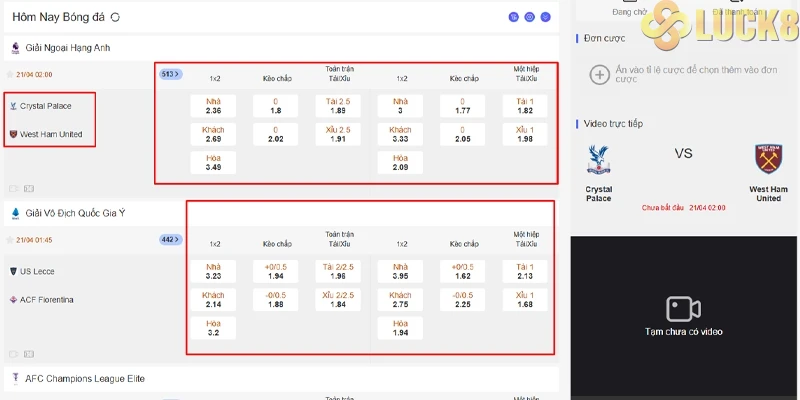Click the Tạm chưa có video message

[x=684, y=332]
